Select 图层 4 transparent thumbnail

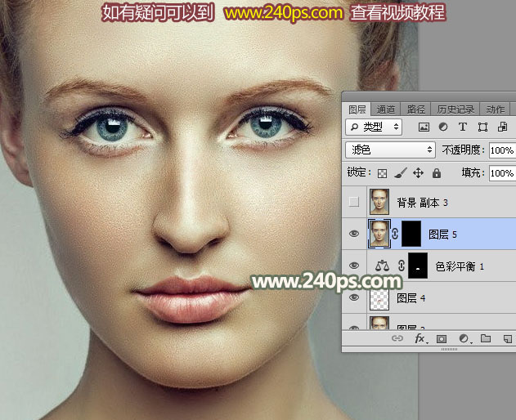(x=379, y=298)
